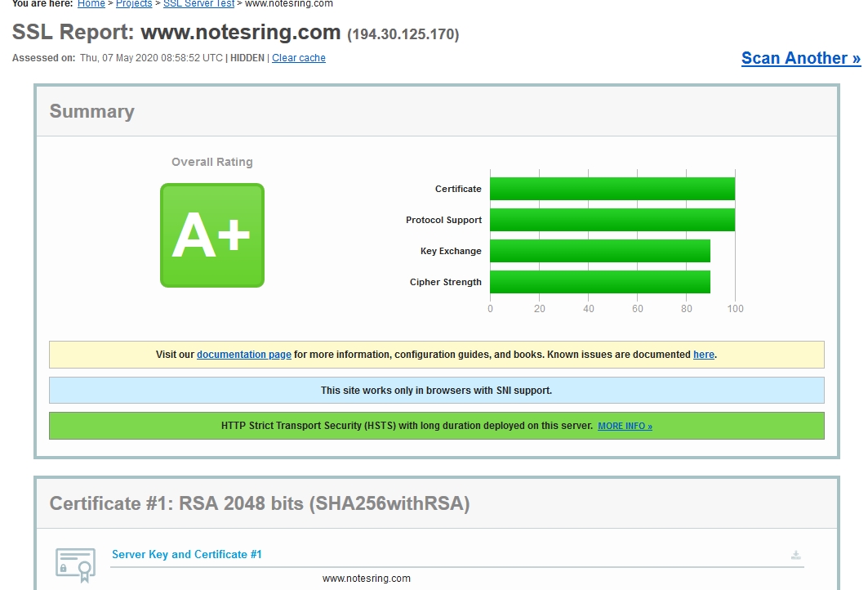Go to the SSL Server Test breadcrumb
868x590 pixels.
198,4
